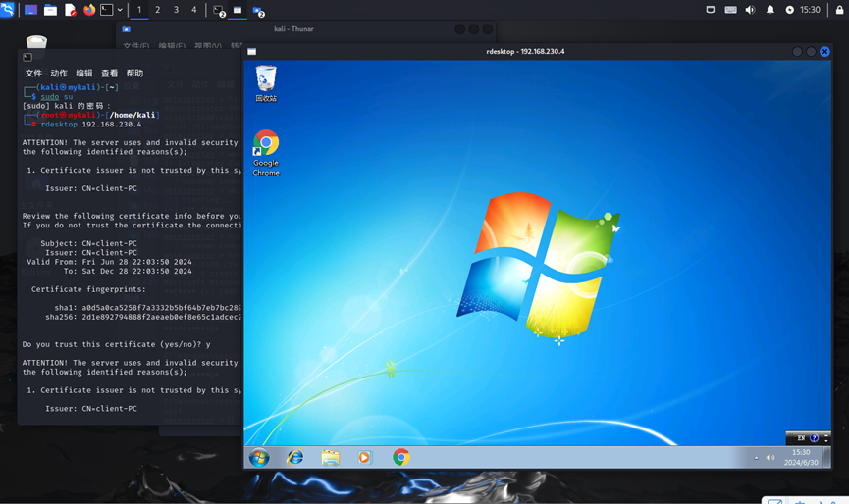Show hidden tray icons in Windows taskbar
Image resolution: width=849 pixels, height=504 pixels.
pyautogui.click(x=757, y=458)
